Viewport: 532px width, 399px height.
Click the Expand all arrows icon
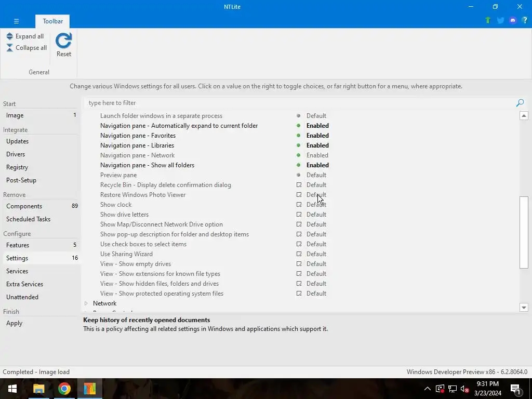coord(9,36)
